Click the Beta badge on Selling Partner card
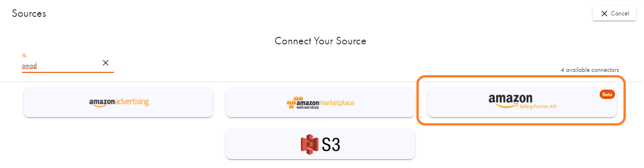Screen dimensions: 644x168 [607, 94]
